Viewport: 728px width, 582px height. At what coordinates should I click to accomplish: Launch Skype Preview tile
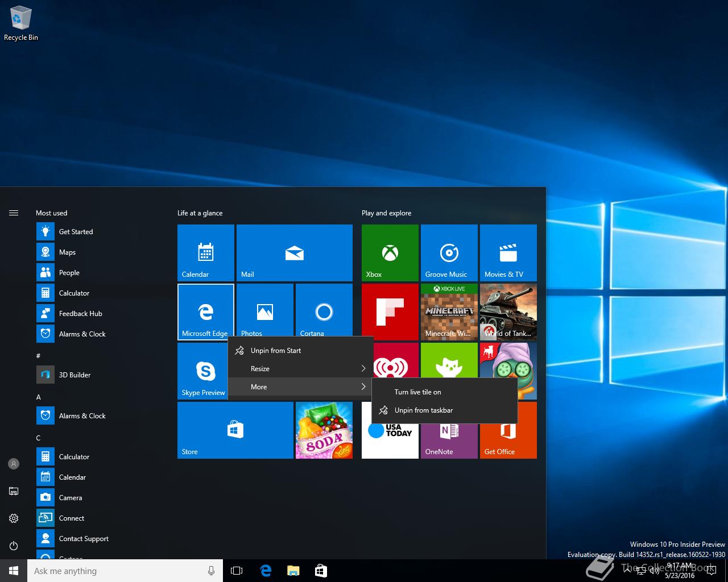(x=202, y=371)
